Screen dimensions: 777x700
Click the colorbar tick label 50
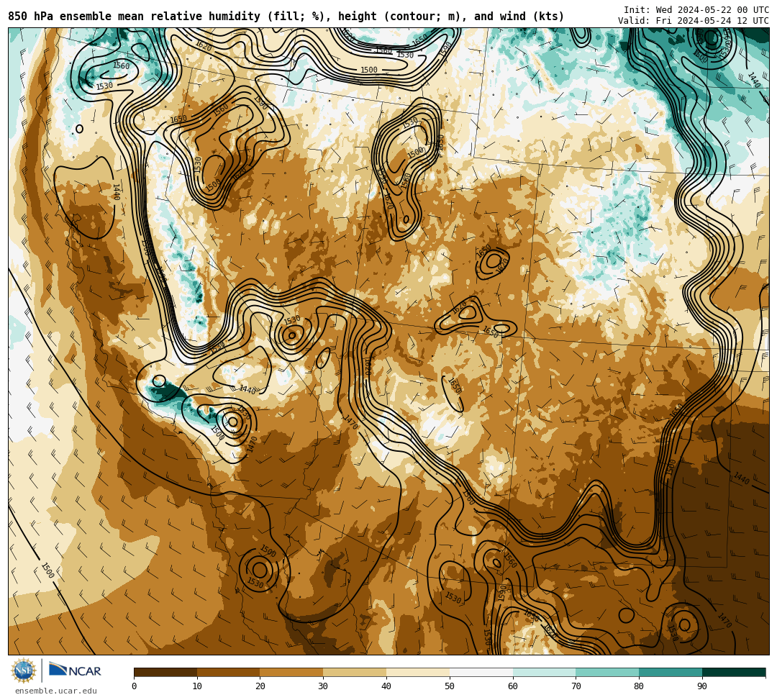(x=450, y=686)
